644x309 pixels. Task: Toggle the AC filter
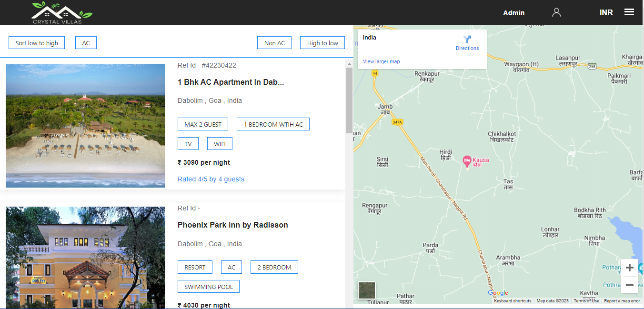click(x=86, y=42)
